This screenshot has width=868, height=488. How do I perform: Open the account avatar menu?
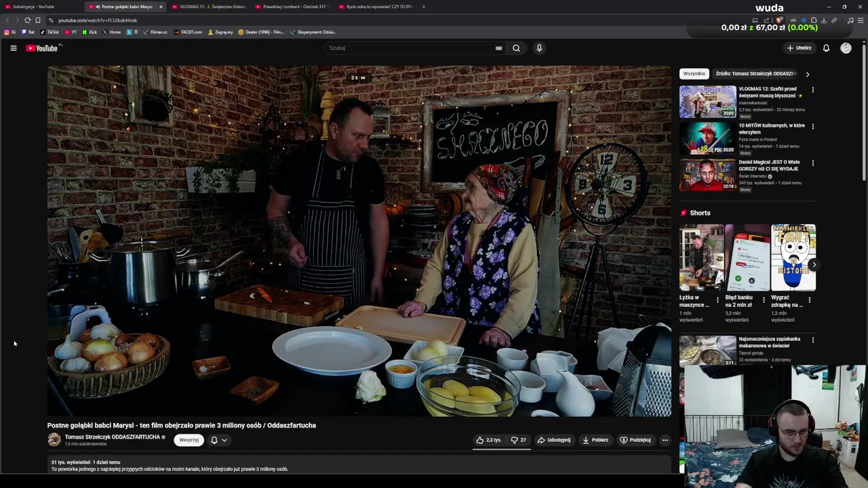846,48
